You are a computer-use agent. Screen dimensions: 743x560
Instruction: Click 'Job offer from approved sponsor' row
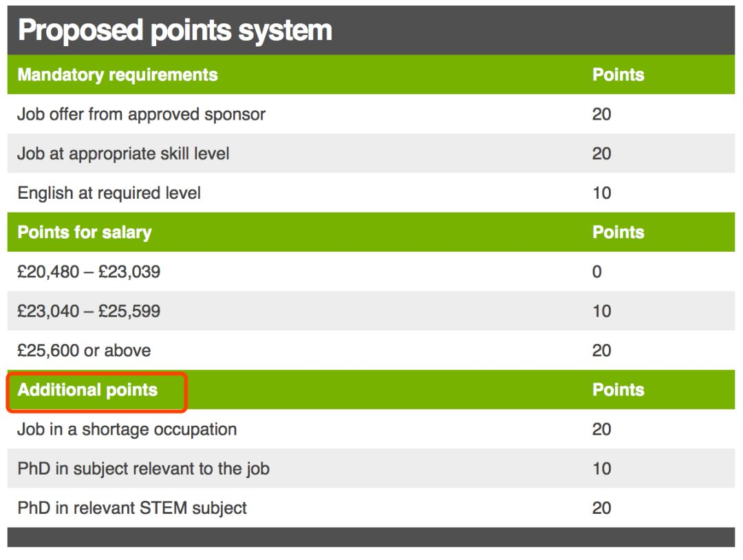(371, 114)
